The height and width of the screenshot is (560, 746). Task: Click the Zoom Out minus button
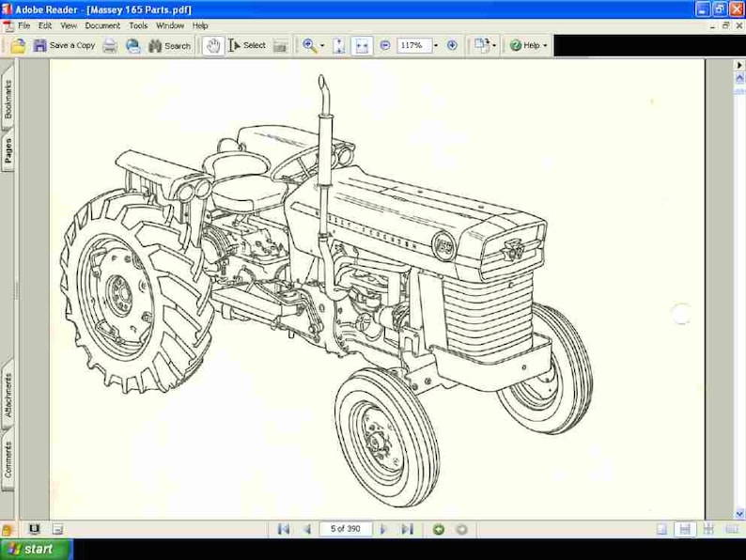click(x=385, y=45)
